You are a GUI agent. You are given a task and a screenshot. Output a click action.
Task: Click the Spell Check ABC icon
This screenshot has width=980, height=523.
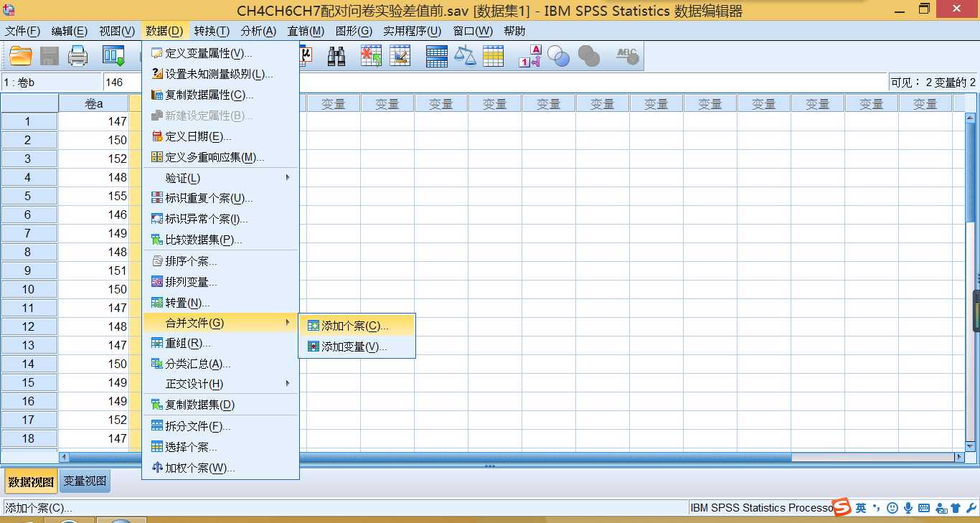627,56
